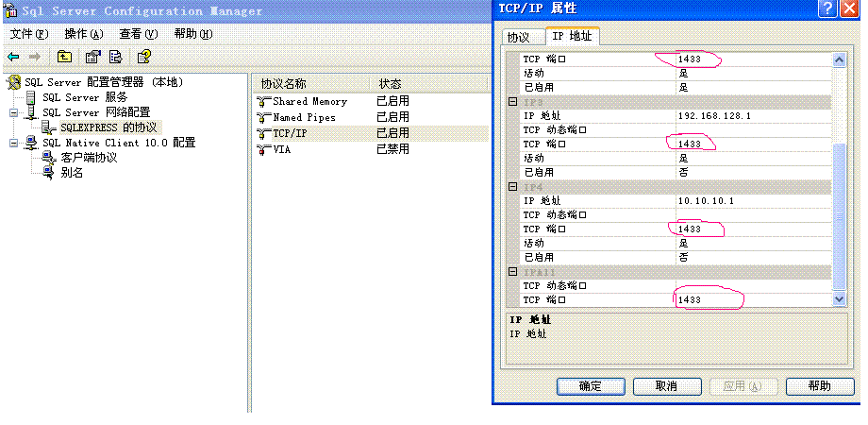Collapse the IPAll section in property grid

click(512, 272)
